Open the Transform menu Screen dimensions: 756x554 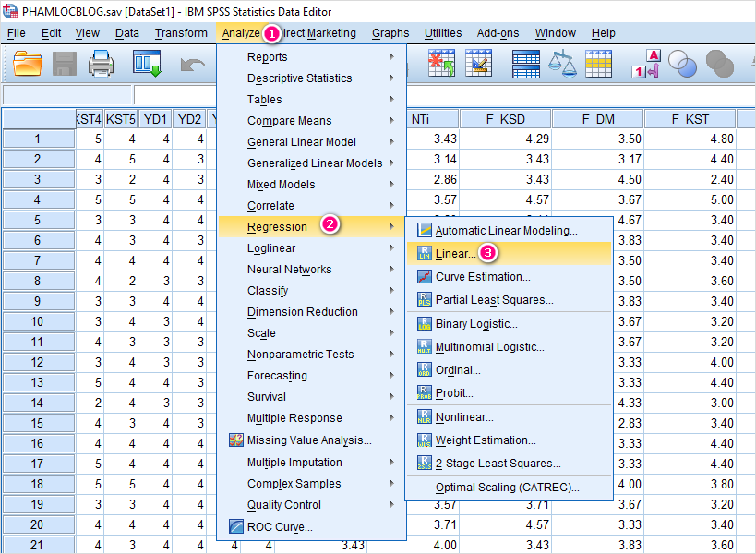coord(181,33)
